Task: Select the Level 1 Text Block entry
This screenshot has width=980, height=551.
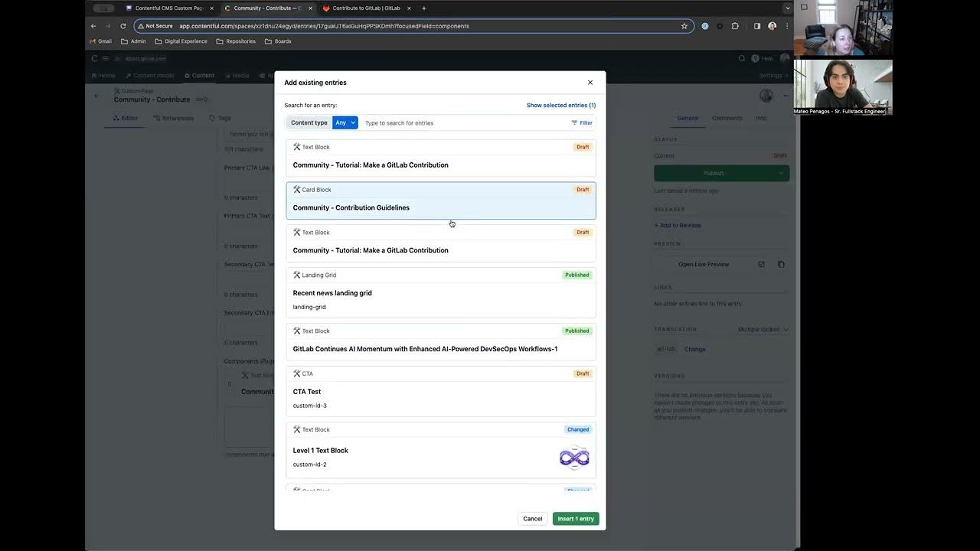Action: point(441,450)
